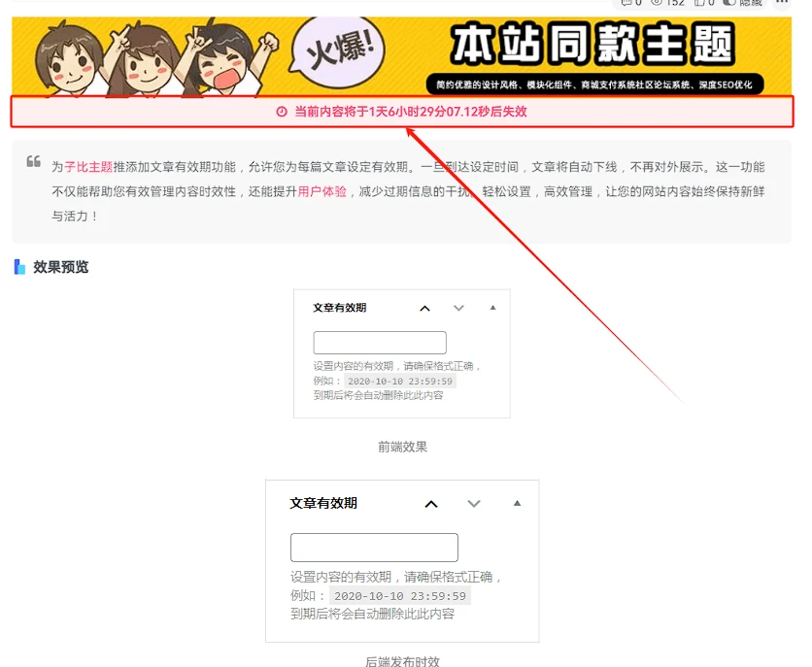This screenshot has height=667, width=812.
Task: Click the small up-triangle icon in 后端 panel
Action: click(517, 503)
